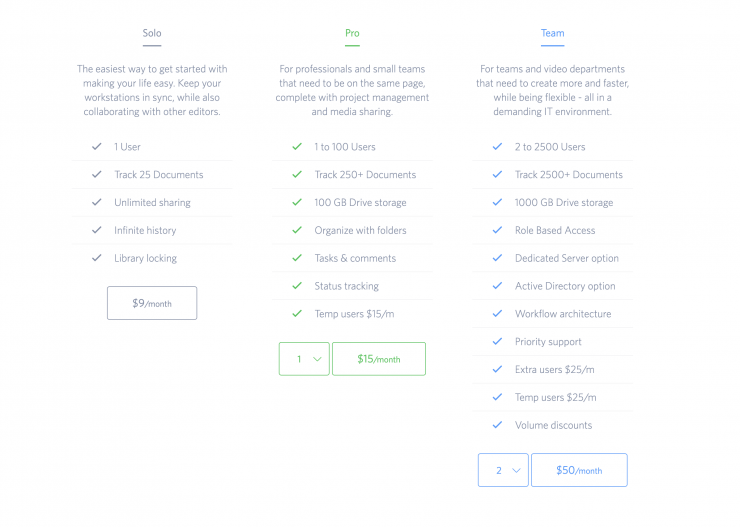This screenshot has width=740, height=527.
Task: Click the checkmark beside 1 User
Action: pos(97,147)
